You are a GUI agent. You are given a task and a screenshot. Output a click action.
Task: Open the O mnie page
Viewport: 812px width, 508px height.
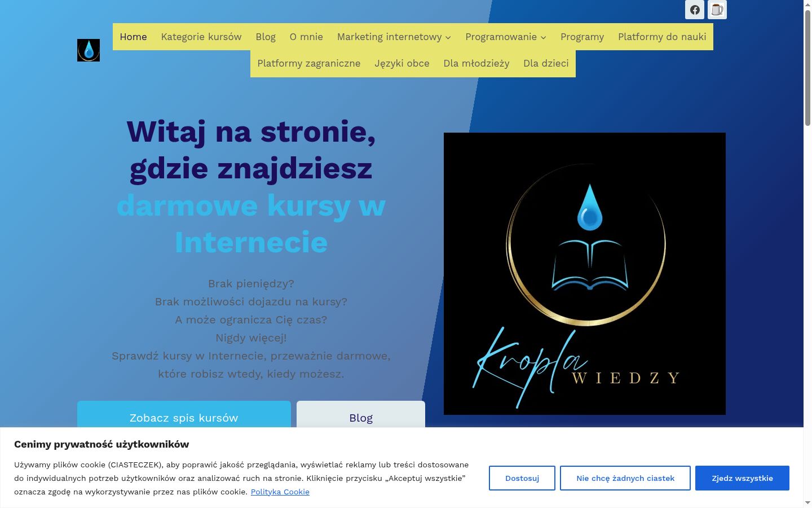point(306,37)
